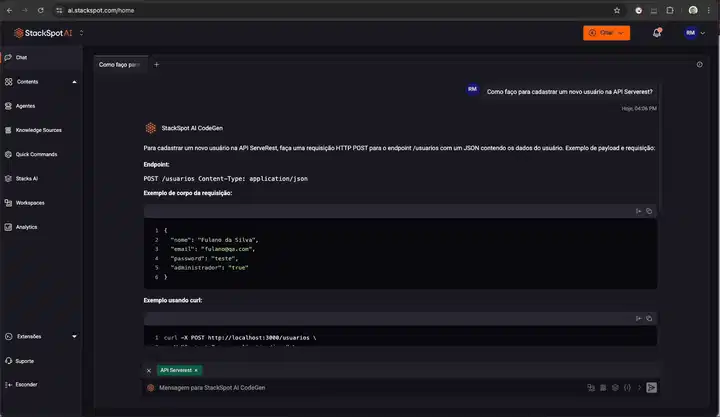The width and height of the screenshot is (720, 417).
Task: Go to Analytics in the sidebar
Action: (26, 227)
